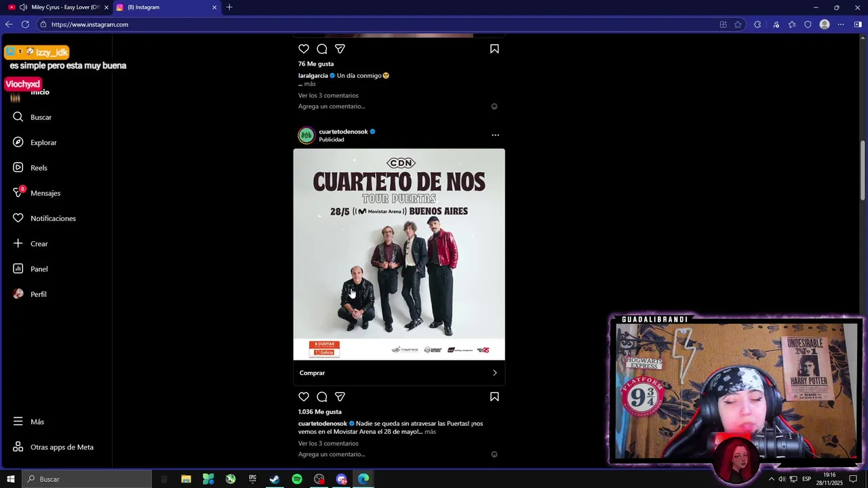
Task: Open the Edge profile avatar
Action: (x=825, y=24)
